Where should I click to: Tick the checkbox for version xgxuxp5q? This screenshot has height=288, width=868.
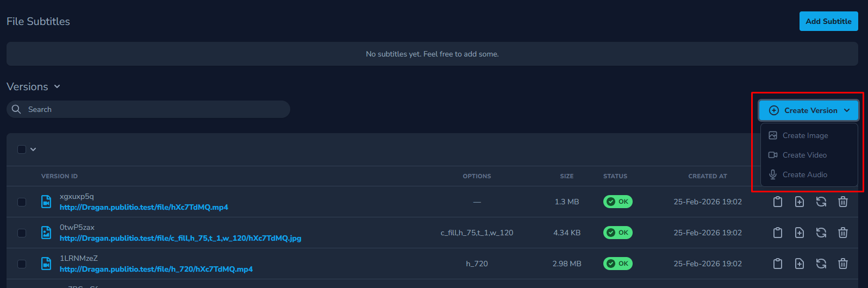point(22,202)
